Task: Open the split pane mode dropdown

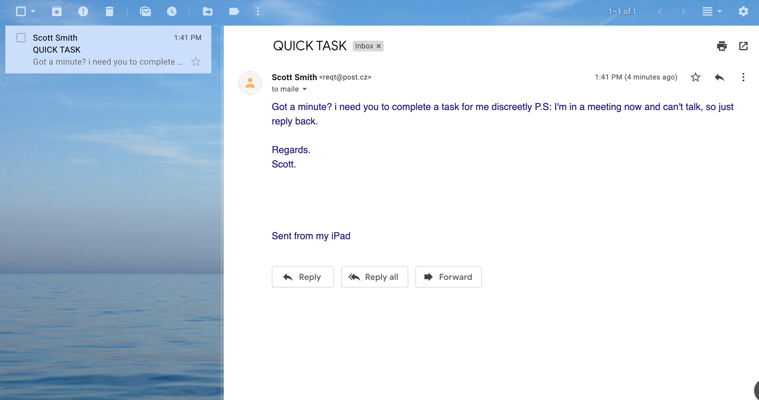Action: pos(711,11)
